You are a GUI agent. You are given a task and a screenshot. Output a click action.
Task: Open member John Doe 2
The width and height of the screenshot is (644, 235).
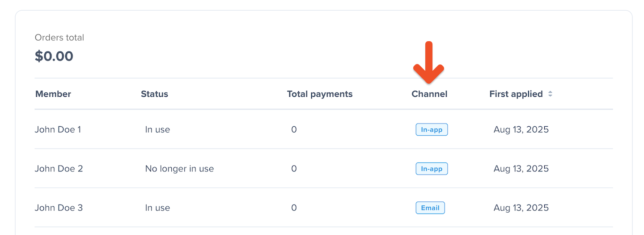tap(59, 169)
